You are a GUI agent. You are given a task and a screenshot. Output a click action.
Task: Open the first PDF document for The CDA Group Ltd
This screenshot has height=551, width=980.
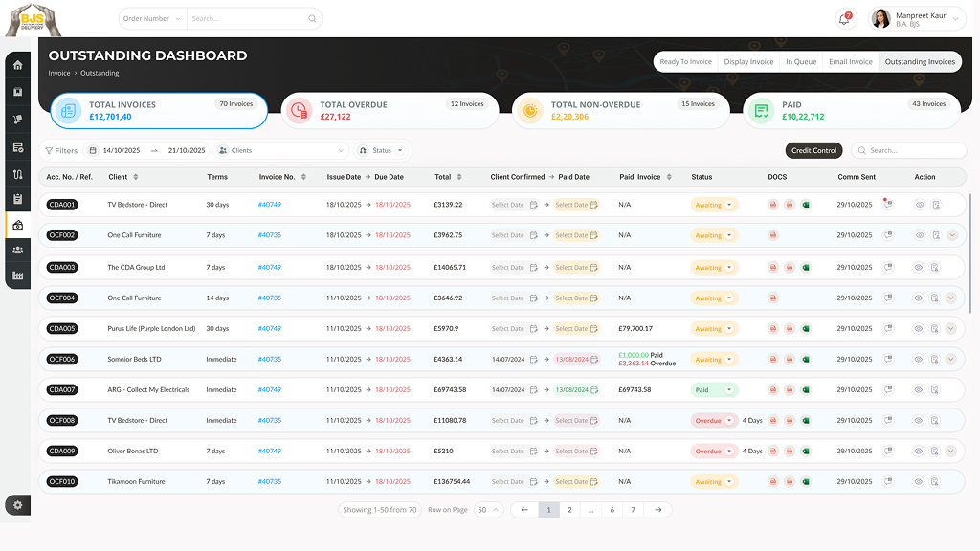point(773,268)
